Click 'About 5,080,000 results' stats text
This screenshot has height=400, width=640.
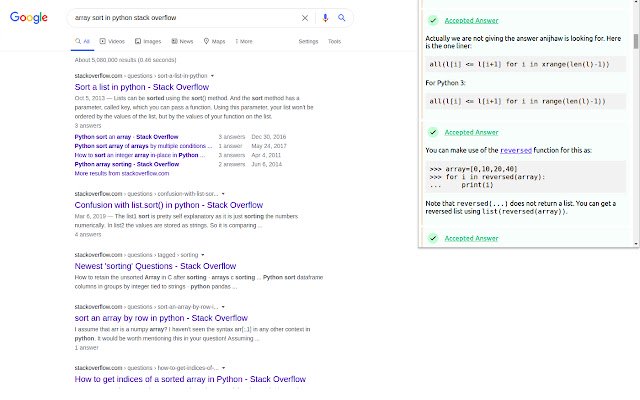click(x=125, y=60)
